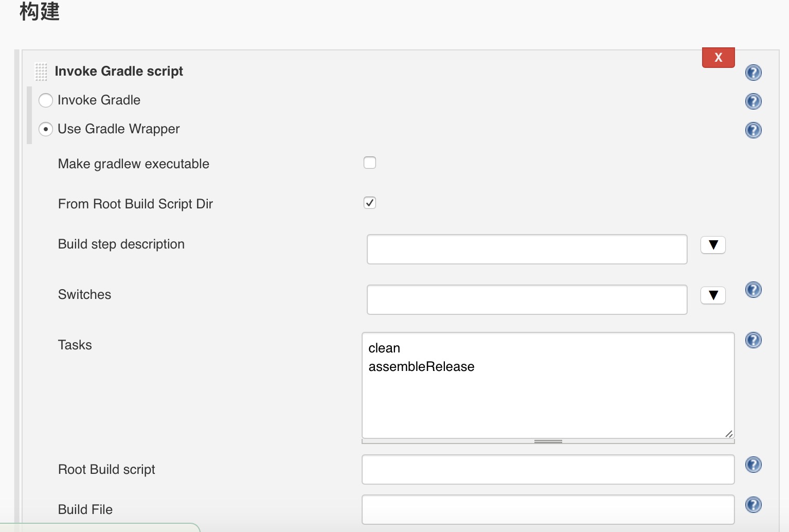The width and height of the screenshot is (789, 532).
Task: Open help for the Switches field
Action: tap(753, 290)
